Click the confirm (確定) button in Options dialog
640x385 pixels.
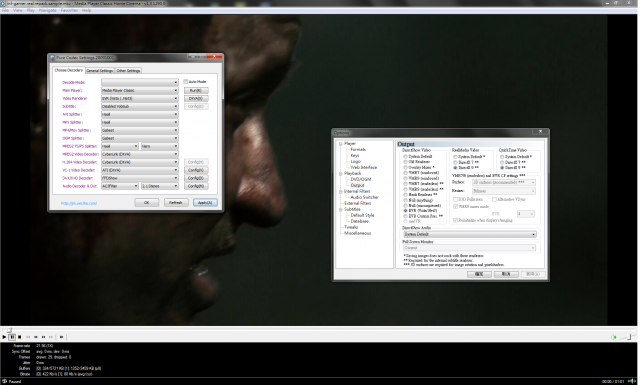click(479, 274)
